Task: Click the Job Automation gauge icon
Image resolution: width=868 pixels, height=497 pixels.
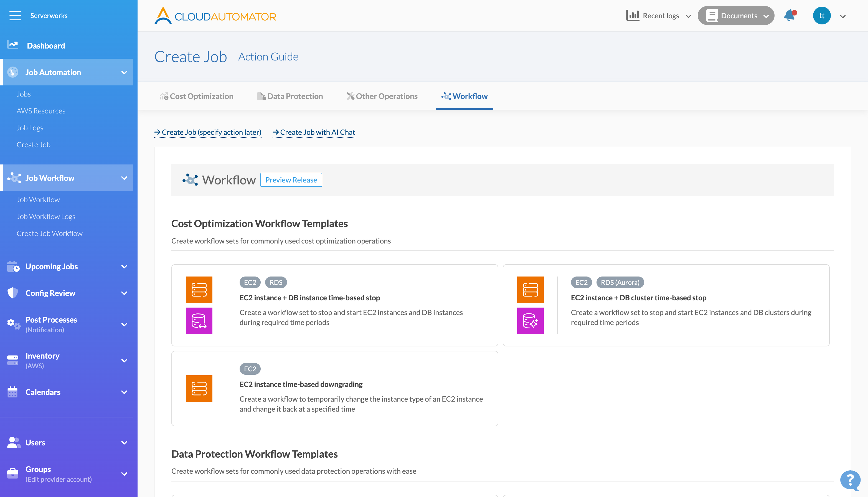Action: click(x=13, y=72)
